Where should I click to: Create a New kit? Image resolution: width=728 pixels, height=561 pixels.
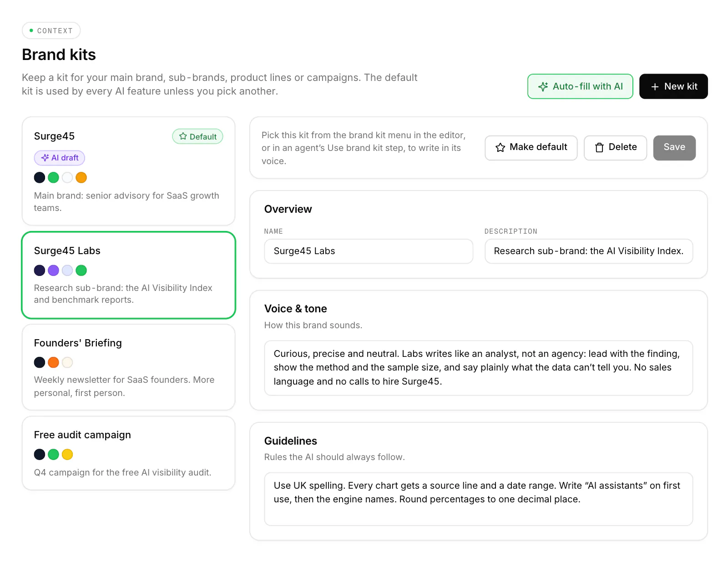(673, 86)
